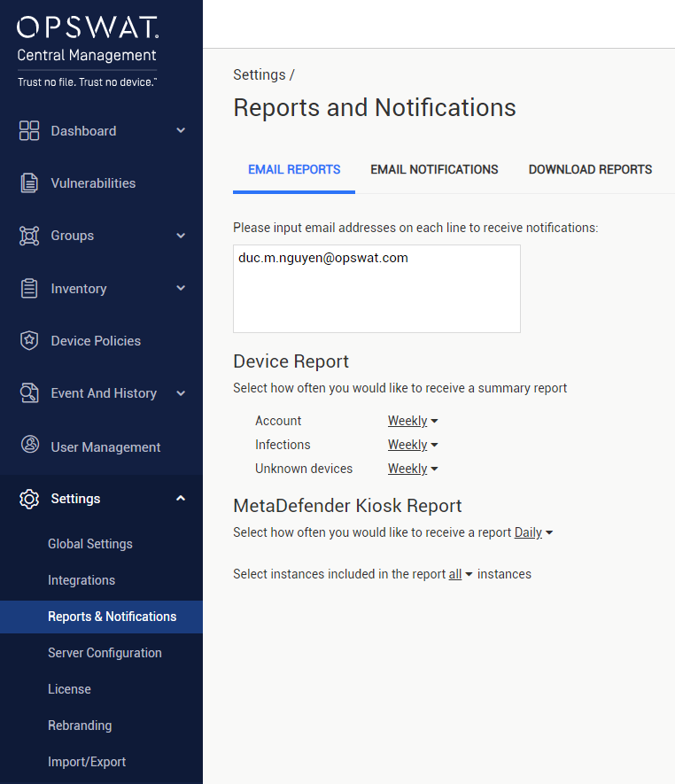
Task: Open the License page
Action: (x=69, y=689)
